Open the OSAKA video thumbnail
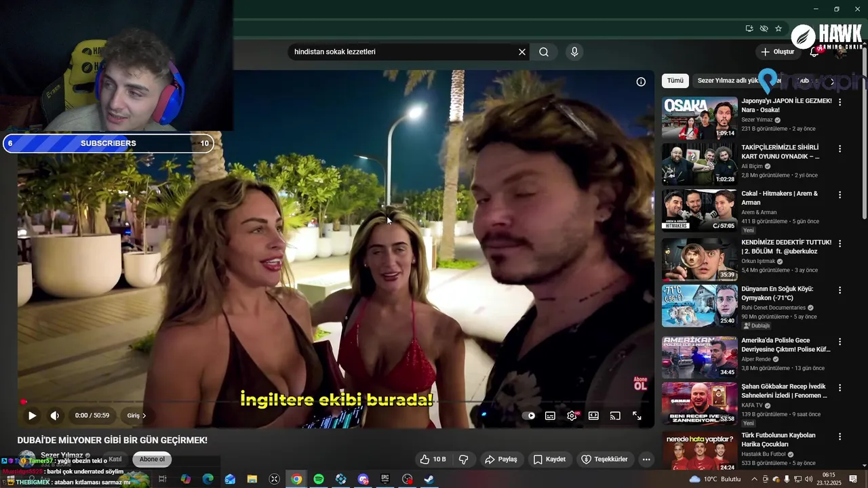This screenshot has height=488, width=868. pyautogui.click(x=700, y=118)
